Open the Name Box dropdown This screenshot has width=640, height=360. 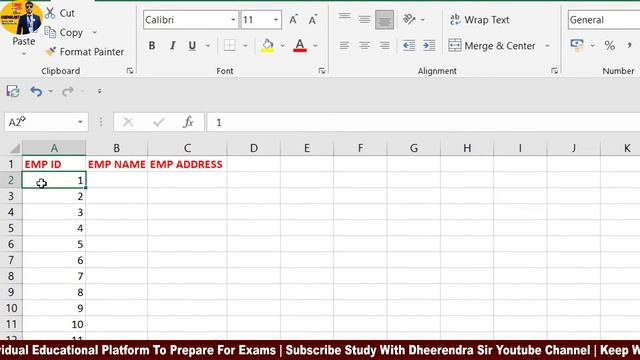coord(80,122)
